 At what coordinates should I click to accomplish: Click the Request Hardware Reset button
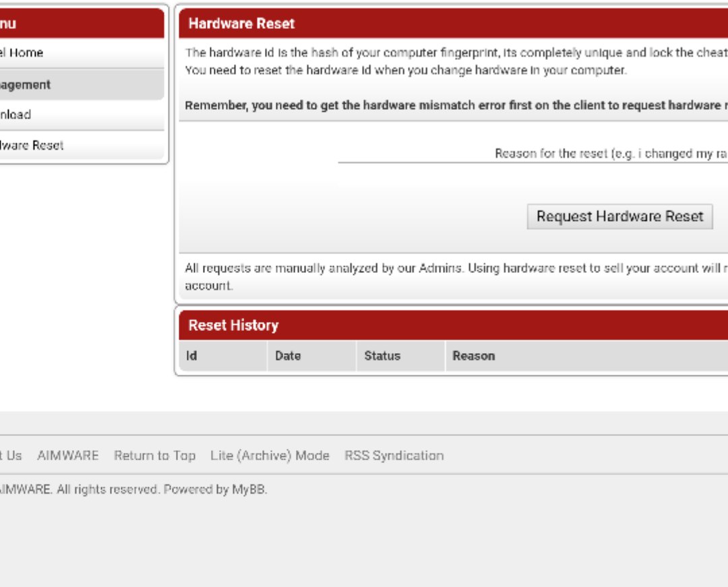coord(619,216)
